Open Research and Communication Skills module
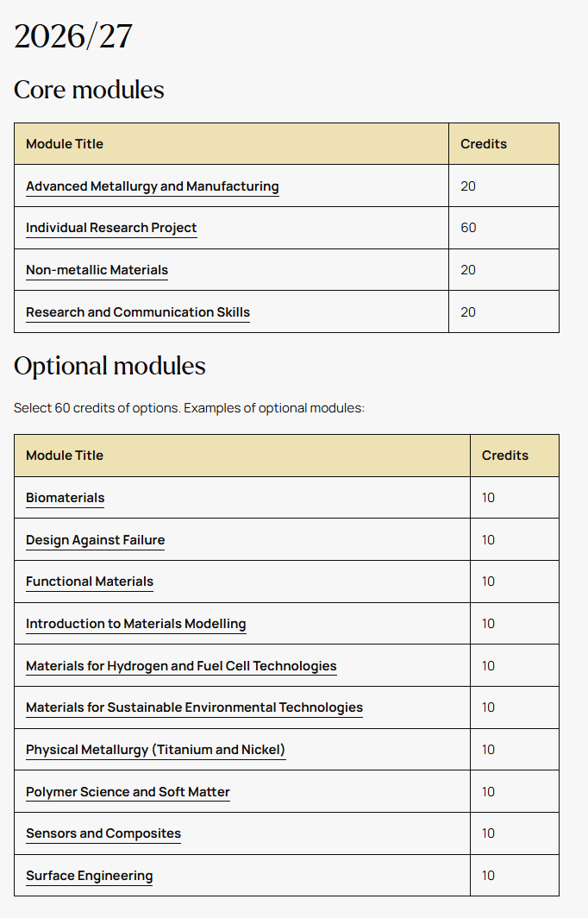588x918 pixels. [137, 312]
